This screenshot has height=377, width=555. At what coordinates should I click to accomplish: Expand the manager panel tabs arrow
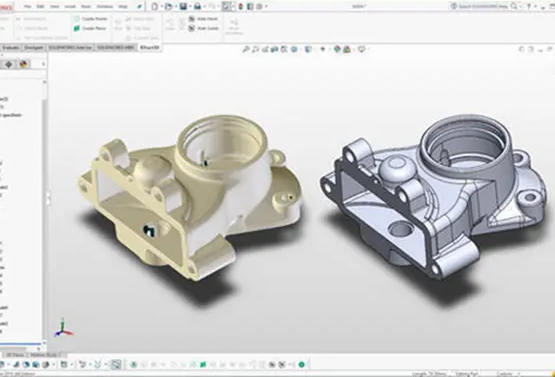pyautogui.click(x=44, y=64)
